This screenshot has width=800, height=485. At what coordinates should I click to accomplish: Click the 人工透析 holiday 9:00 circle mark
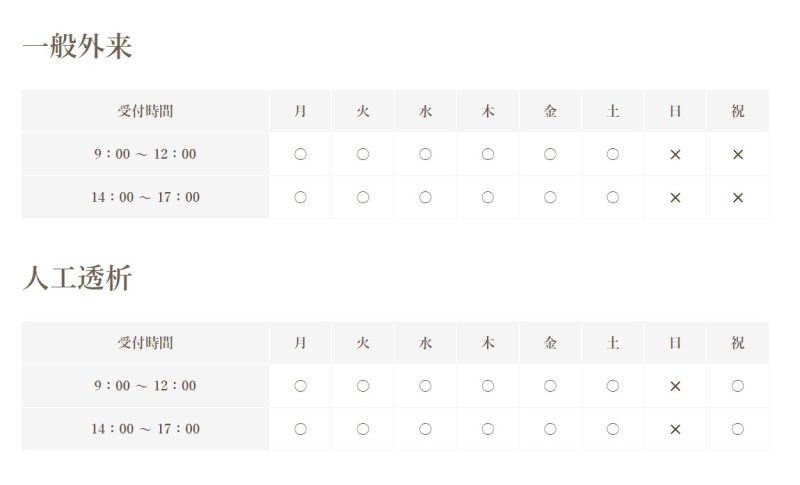click(x=738, y=386)
